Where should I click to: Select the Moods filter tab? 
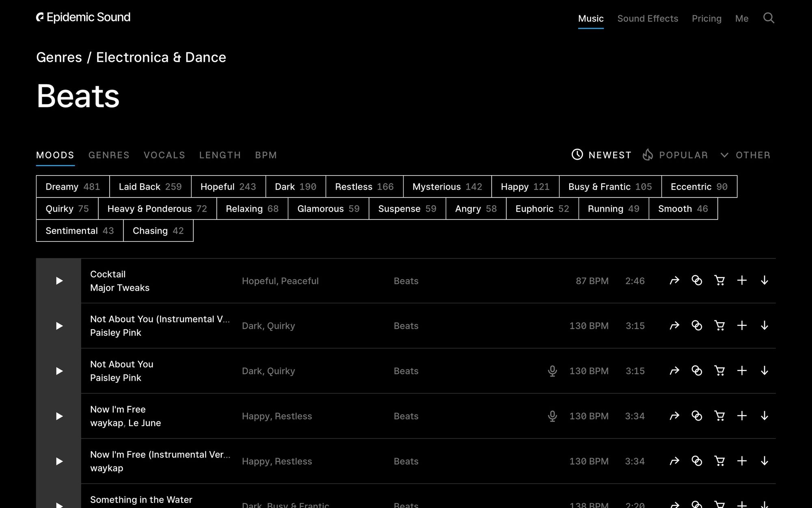(x=55, y=155)
